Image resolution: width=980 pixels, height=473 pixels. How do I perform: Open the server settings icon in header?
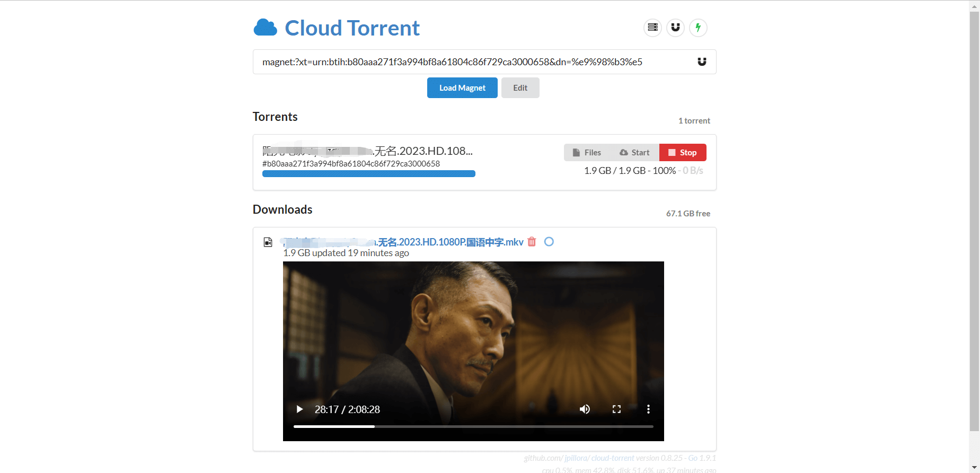pyautogui.click(x=652, y=28)
